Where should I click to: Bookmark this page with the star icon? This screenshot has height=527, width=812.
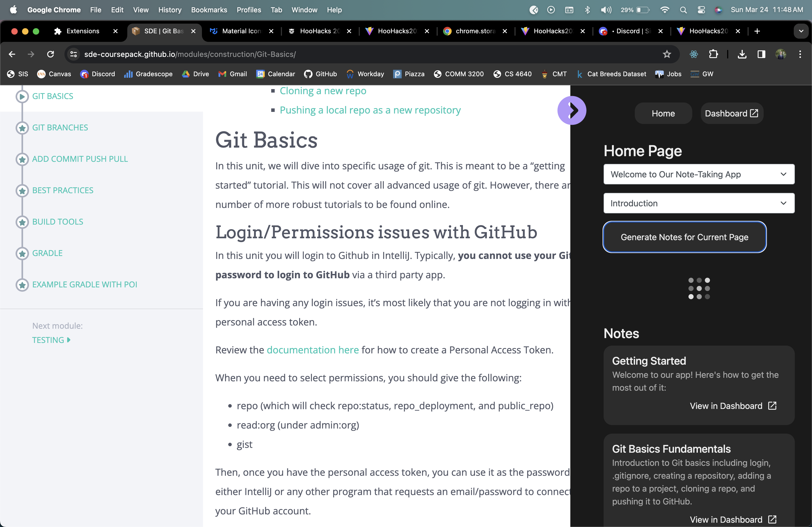point(667,54)
